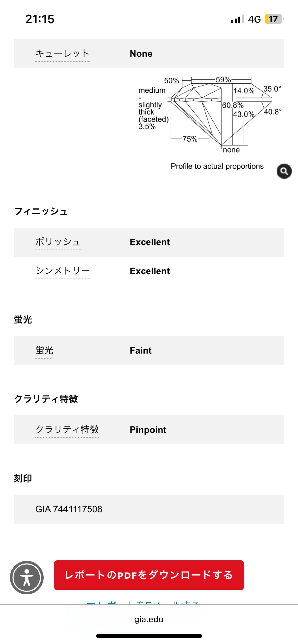Tap the 刻印 section heading
Image resolution: width=298 pixels, height=644 pixels.
point(23,478)
